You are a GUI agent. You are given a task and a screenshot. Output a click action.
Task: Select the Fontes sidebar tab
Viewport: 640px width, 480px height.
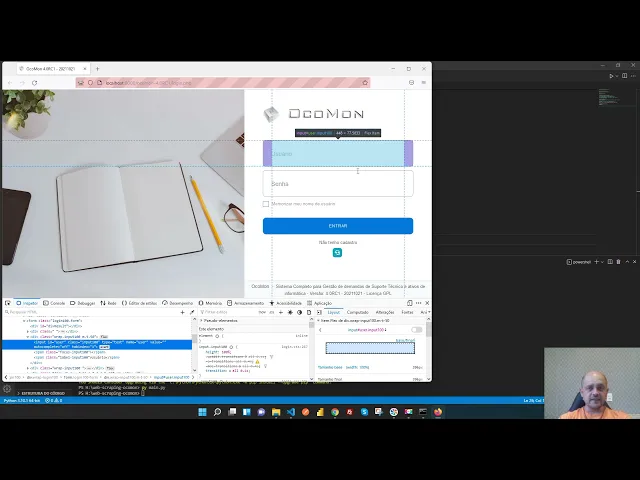(x=407, y=312)
